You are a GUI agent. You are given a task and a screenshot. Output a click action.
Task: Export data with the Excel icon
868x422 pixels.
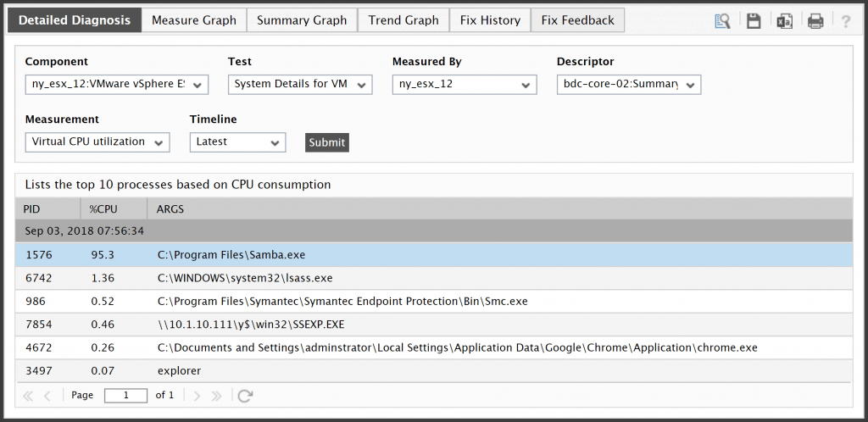(784, 21)
